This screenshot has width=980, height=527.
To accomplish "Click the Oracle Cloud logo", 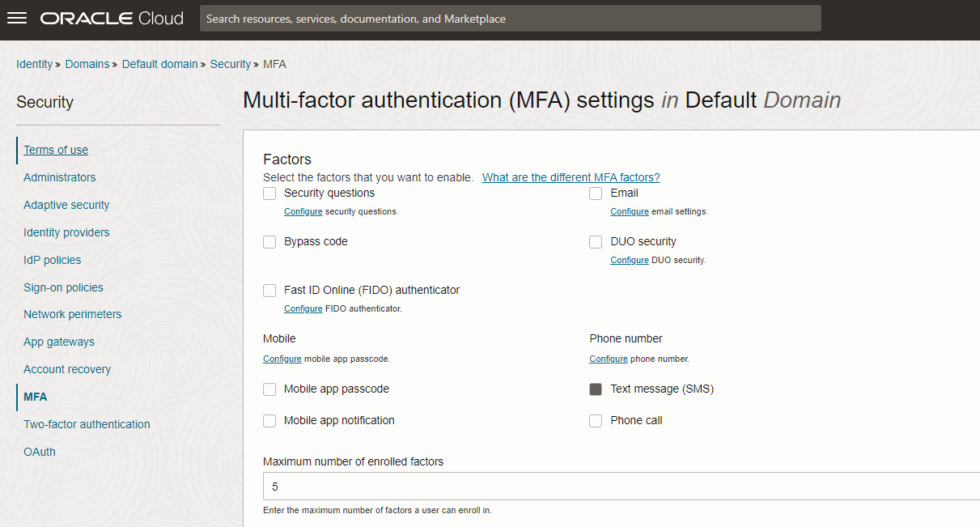I will [112, 18].
